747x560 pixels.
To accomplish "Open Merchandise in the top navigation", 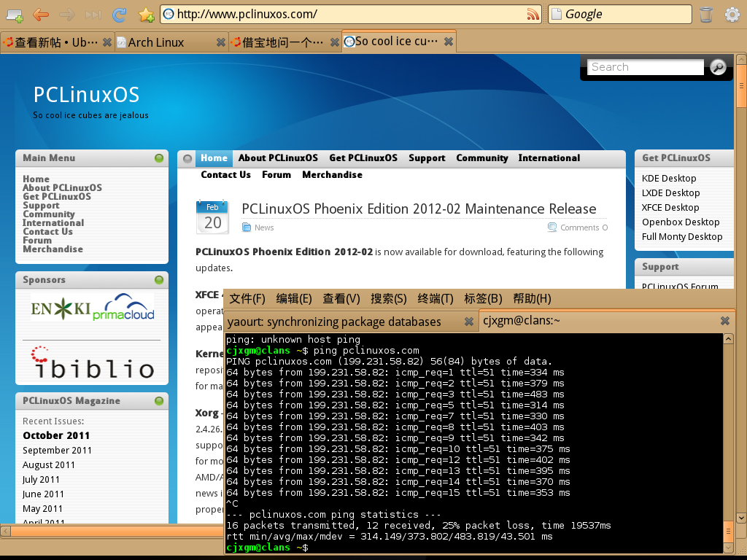I will [x=332, y=175].
